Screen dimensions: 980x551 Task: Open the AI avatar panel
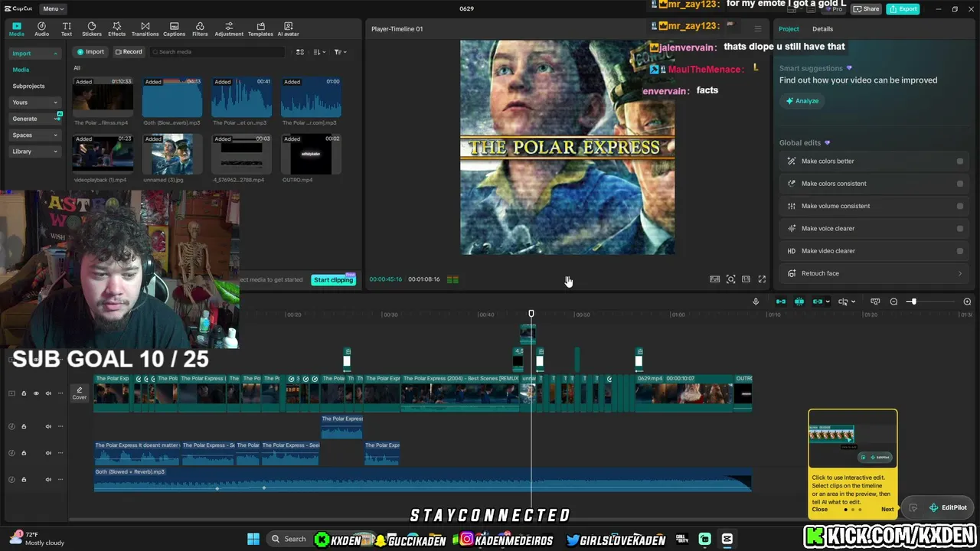[x=288, y=29]
